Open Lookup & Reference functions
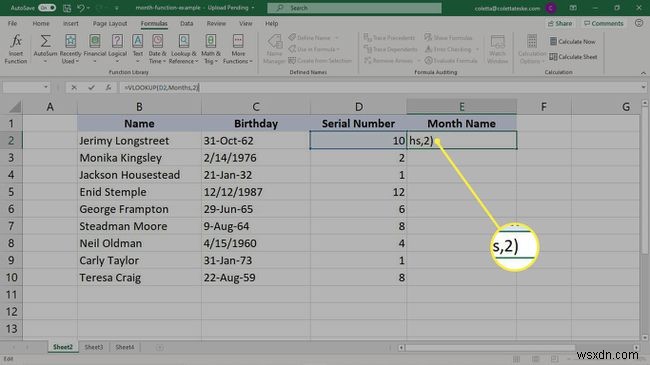The width and height of the screenshot is (650, 365). (184, 49)
